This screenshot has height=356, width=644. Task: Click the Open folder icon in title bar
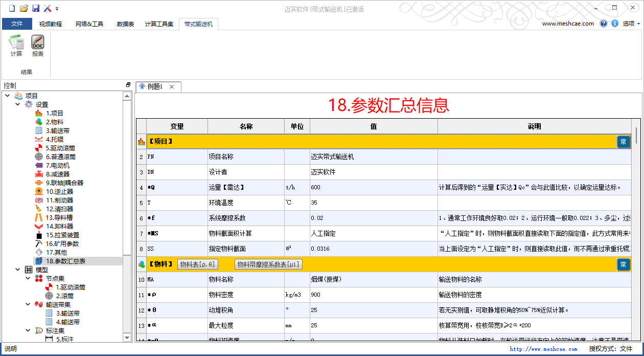[x=24, y=8]
